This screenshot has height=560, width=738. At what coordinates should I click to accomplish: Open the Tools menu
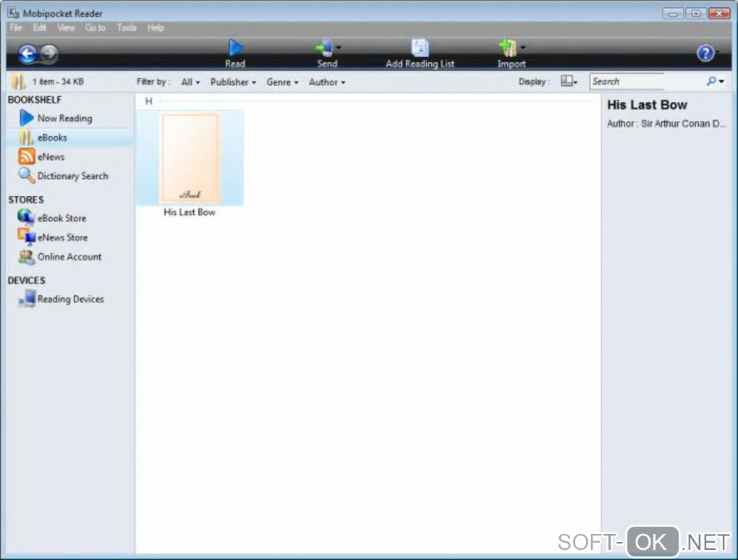127,27
